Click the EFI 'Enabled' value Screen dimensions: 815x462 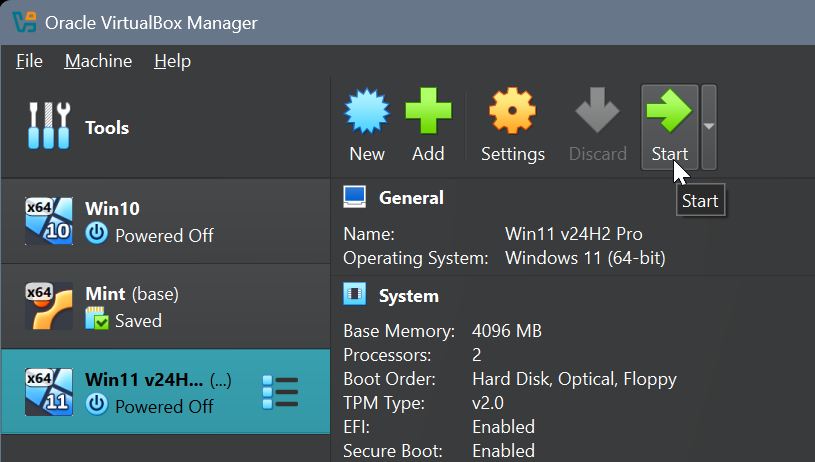coord(503,427)
